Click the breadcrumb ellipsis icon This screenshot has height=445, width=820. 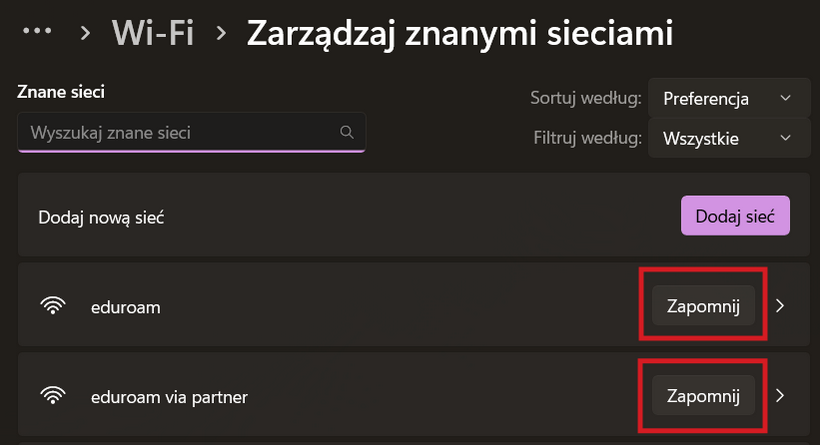[x=36, y=32]
